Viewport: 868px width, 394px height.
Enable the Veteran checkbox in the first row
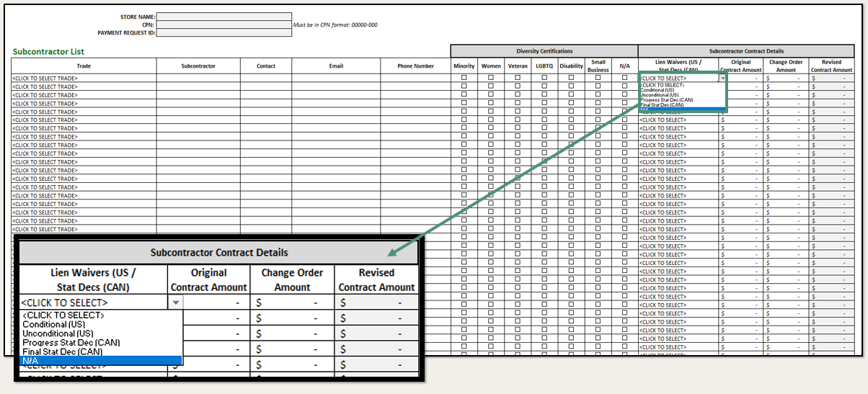[518, 78]
